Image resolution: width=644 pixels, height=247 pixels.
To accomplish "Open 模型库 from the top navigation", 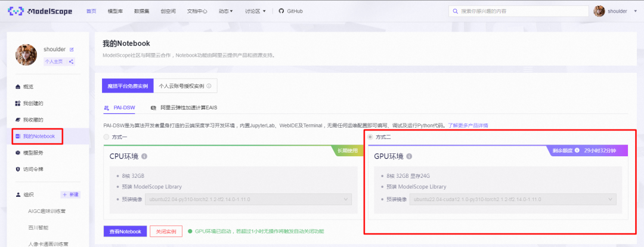I will (x=115, y=11).
